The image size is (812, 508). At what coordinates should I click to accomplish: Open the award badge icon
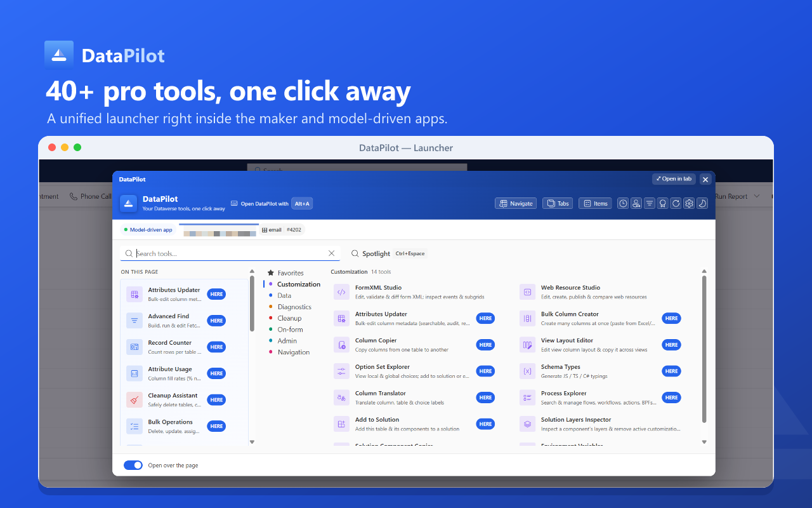pos(663,203)
